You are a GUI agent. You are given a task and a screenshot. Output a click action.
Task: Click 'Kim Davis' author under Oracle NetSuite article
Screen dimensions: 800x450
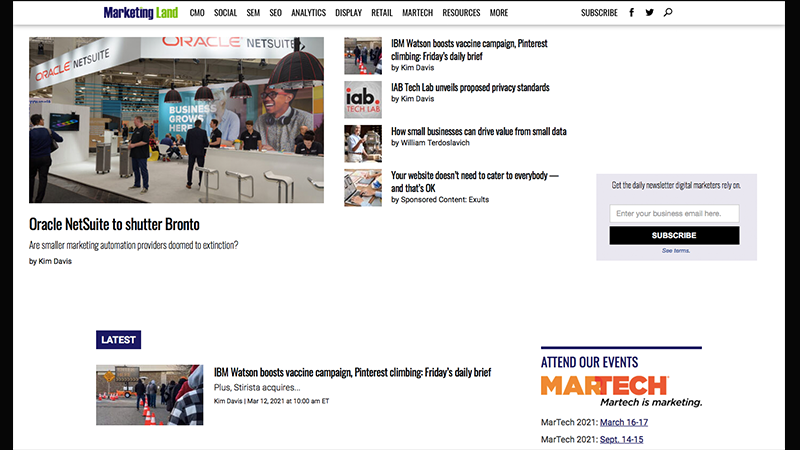coord(55,261)
